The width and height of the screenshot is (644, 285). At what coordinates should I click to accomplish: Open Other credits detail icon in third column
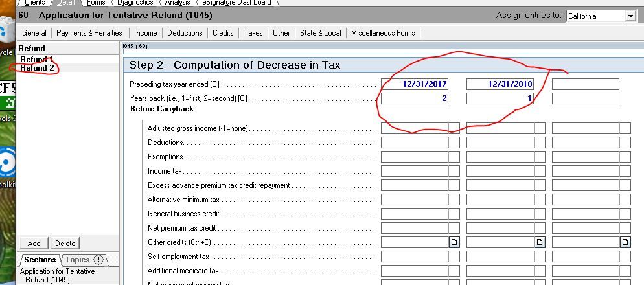click(x=625, y=242)
